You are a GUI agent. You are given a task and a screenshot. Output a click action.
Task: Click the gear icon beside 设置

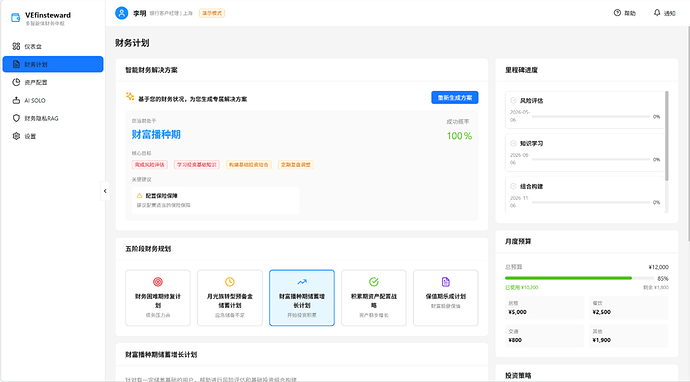click(16, 136)
